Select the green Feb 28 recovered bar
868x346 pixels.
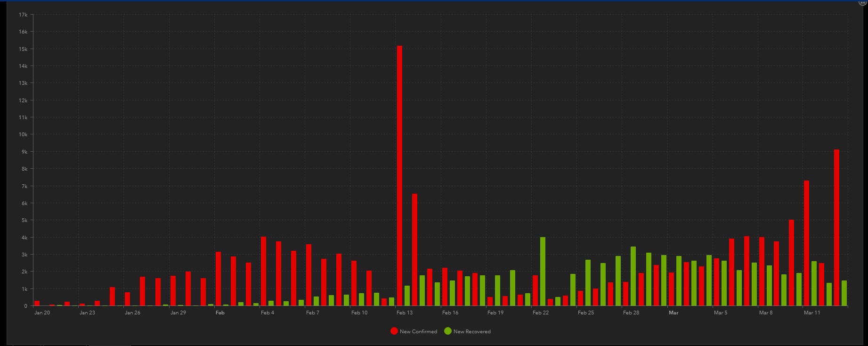click(633, 276)
